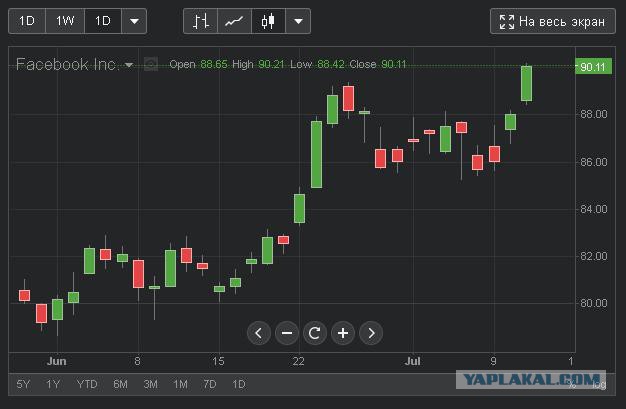This screenshot has height=409, width=626.
Task: Zoom out with the minus button
Action: (287, 333)
